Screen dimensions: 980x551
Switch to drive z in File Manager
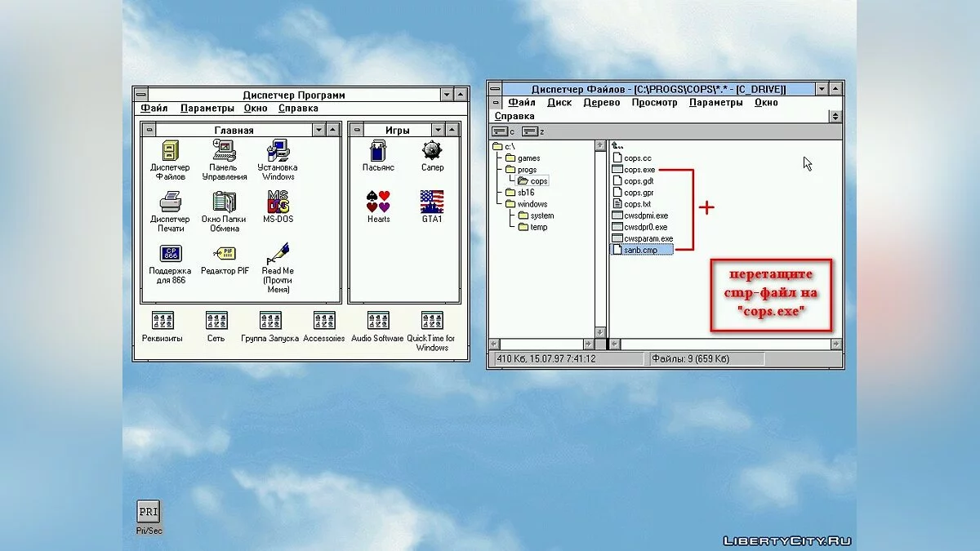(x=533, y=131)
